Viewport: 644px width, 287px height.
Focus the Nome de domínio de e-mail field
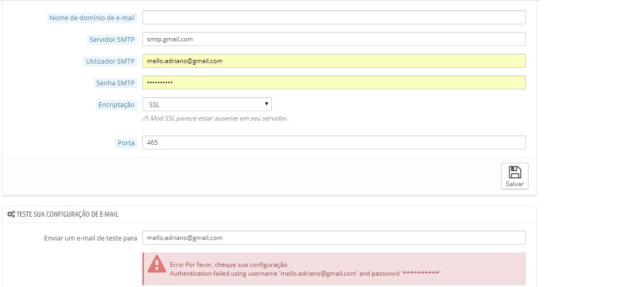[334, 17]
